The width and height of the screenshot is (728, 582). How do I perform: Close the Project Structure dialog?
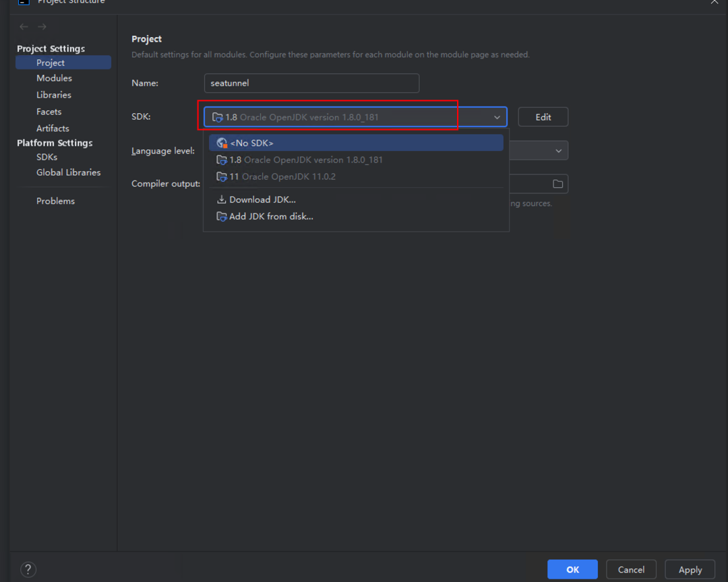point(714,2)
